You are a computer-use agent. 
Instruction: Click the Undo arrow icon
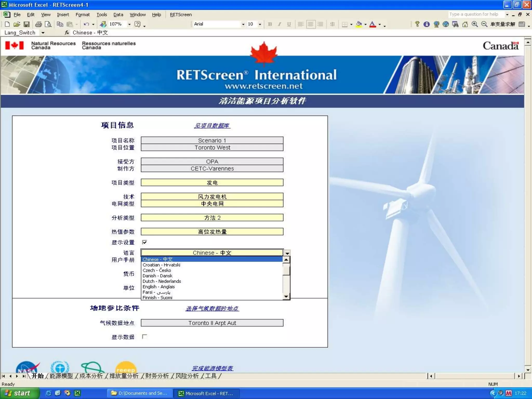point(86,24)
